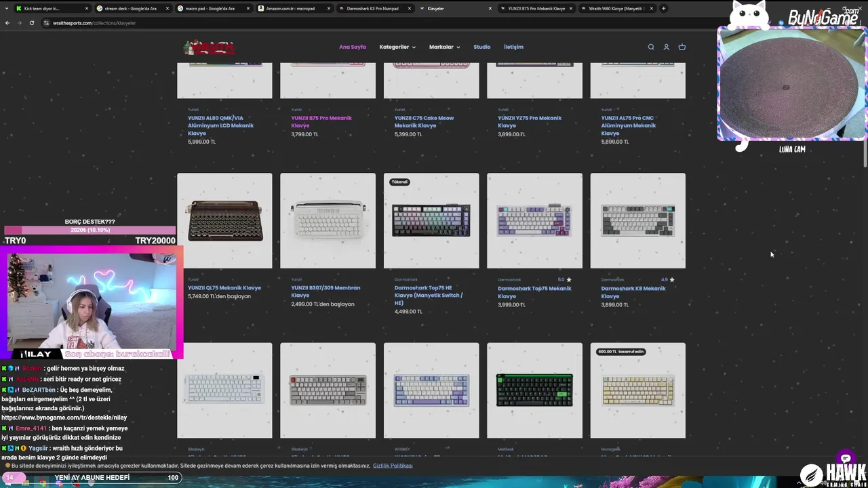The width and height of the screenshot is (868, 488).
Task: Open the shopping cart icon
Action: pos(682,47)
